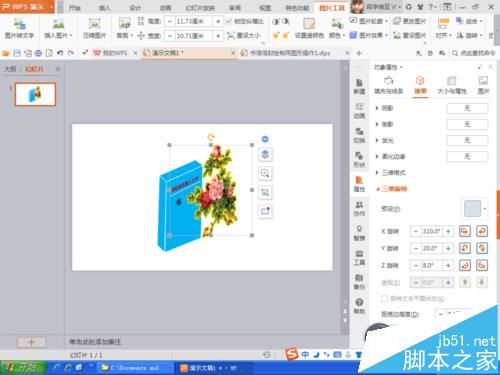Viewport: 500px width, 375px height.
Task: Decrease the Y rotation value
Action: pos(415,248)
